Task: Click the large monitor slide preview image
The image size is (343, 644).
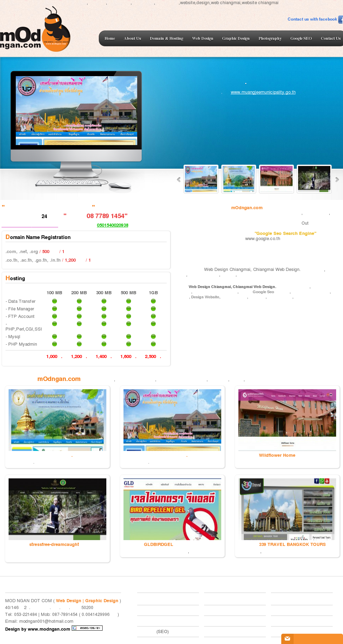Action: pos(76,110)
